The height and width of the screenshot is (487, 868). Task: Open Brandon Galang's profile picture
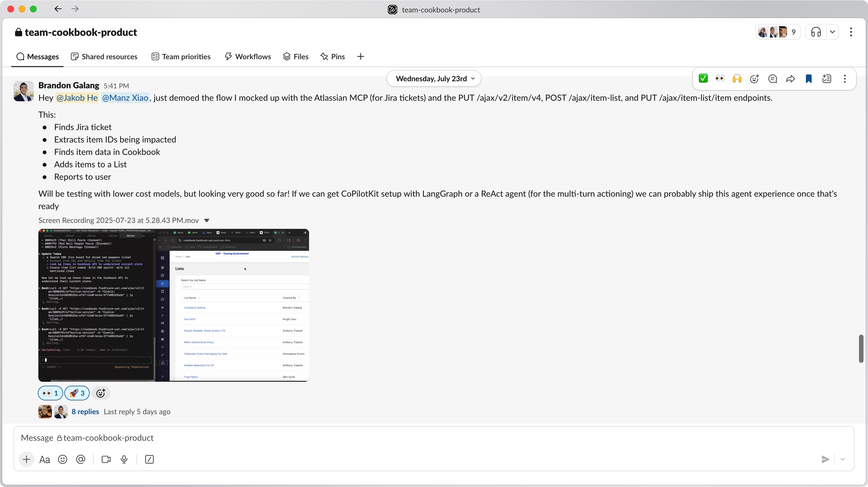click(24, 91)
